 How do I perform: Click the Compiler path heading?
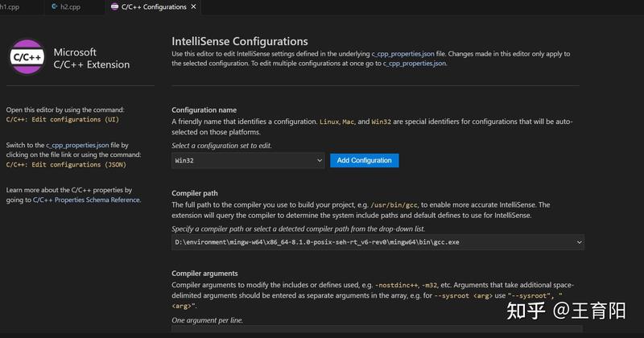pos(195,193)
